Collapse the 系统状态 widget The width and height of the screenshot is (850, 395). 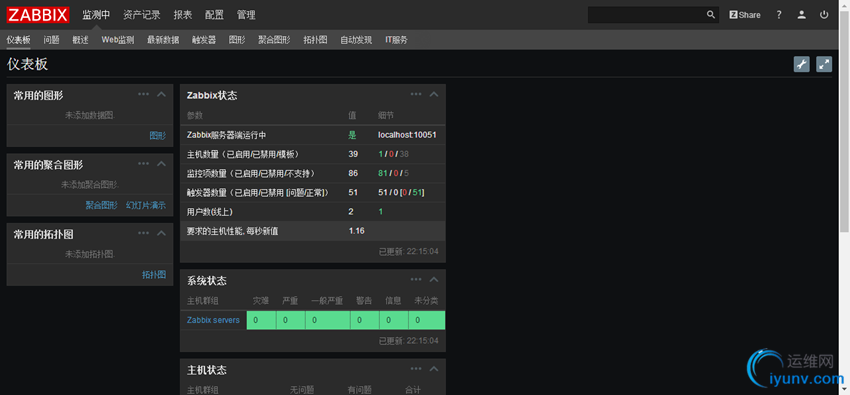(x=434, y=280)
